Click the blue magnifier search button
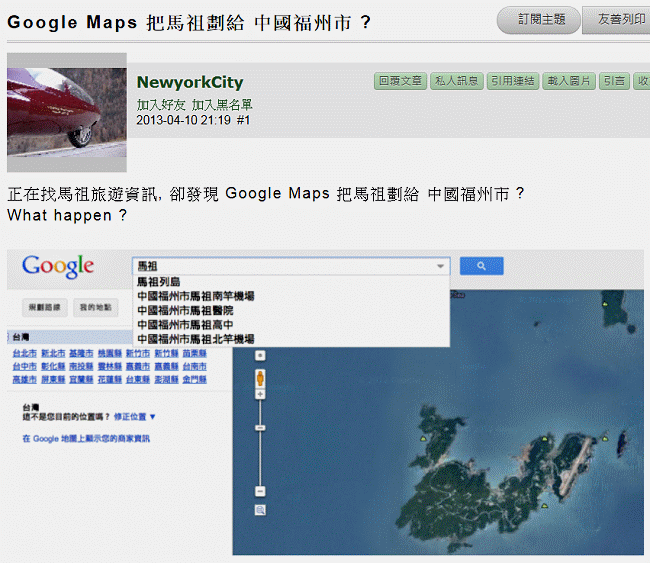Image resolution: width=650 pixels, height=563 pixels. 481,266
